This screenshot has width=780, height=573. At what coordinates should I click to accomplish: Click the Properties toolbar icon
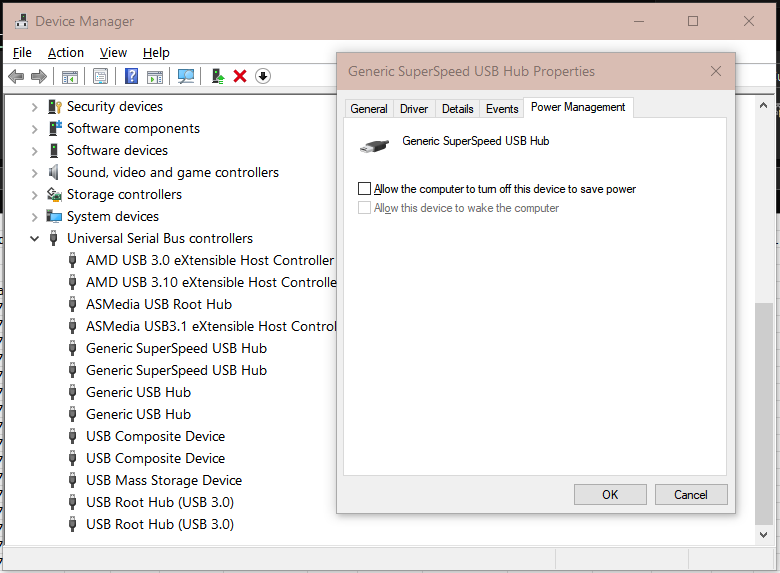(100, 76)
